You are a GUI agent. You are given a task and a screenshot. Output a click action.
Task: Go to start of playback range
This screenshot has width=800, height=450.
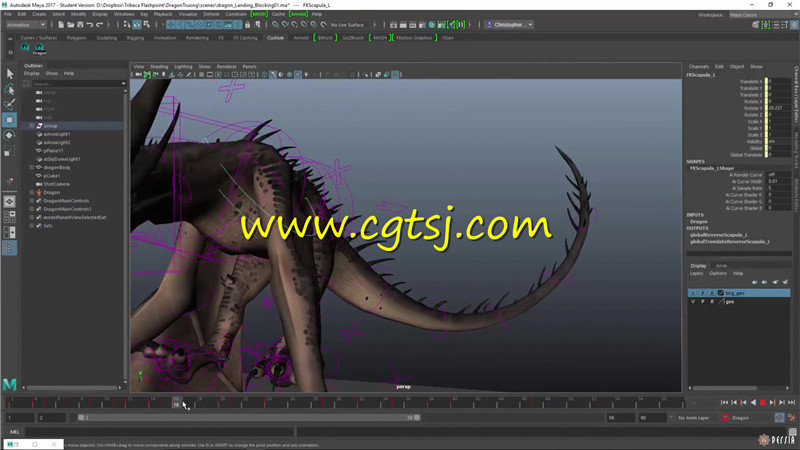(724, 403)
